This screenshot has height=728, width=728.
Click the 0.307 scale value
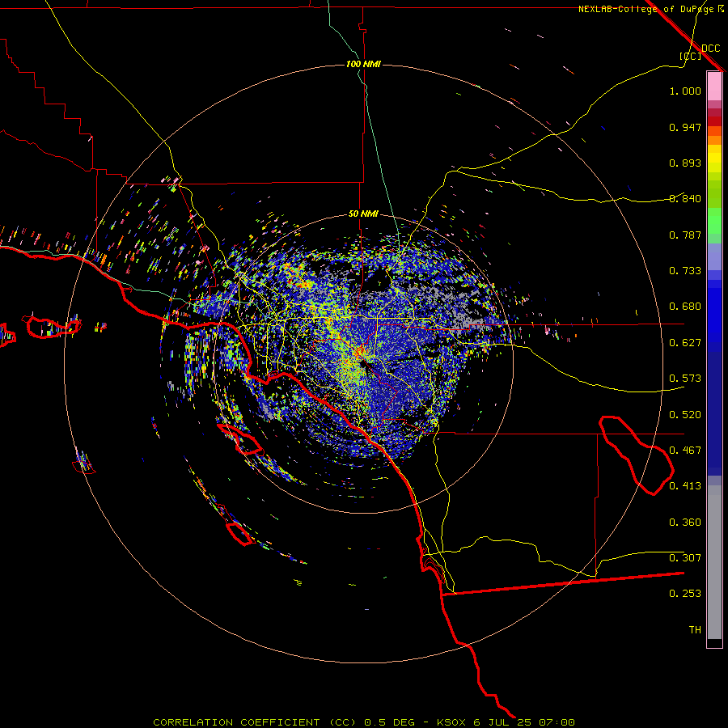tap(685, 557)
